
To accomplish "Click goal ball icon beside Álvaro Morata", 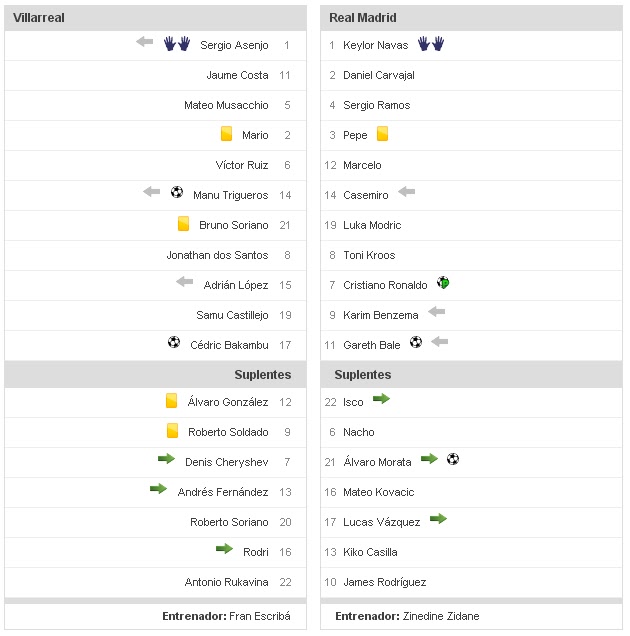I will pos(453,459).
